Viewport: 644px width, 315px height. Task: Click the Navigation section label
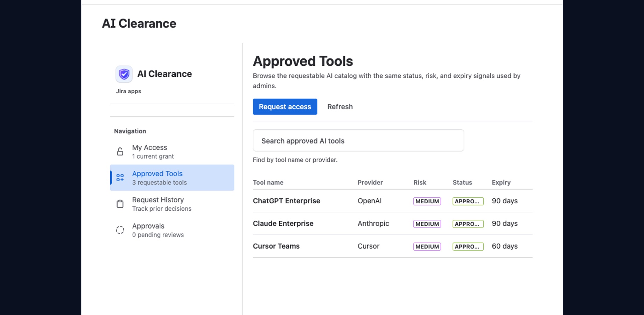(x=130, y=131)
